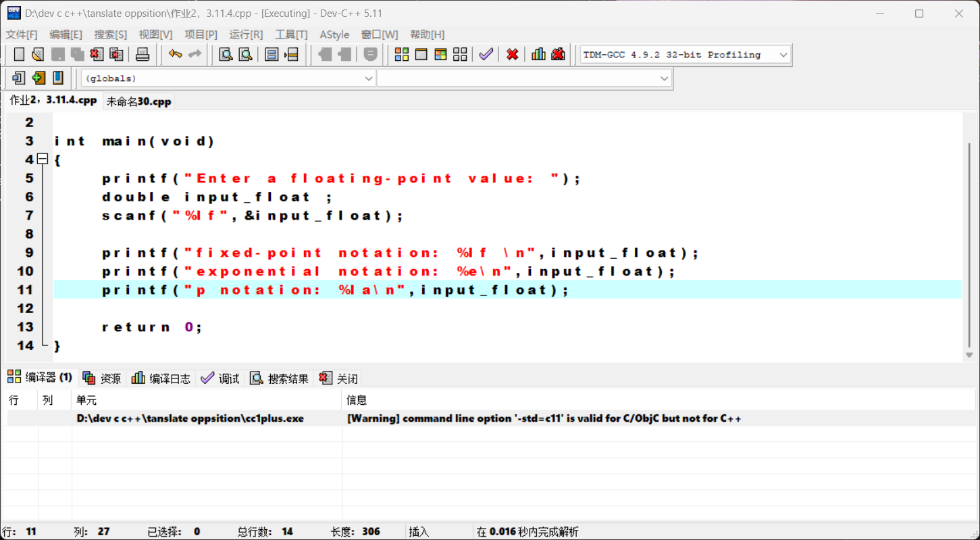Image resolution: width=980 pixels, height=540 pixels.
Task: Click line number 9 in the gutter
Action: coord(29,253)
